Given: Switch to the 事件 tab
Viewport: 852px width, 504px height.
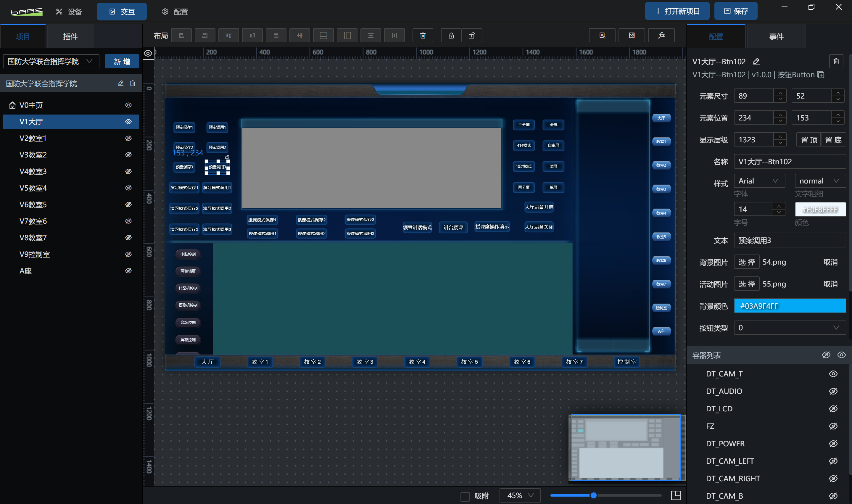Looking at the screenshot, I should point(776,36).
